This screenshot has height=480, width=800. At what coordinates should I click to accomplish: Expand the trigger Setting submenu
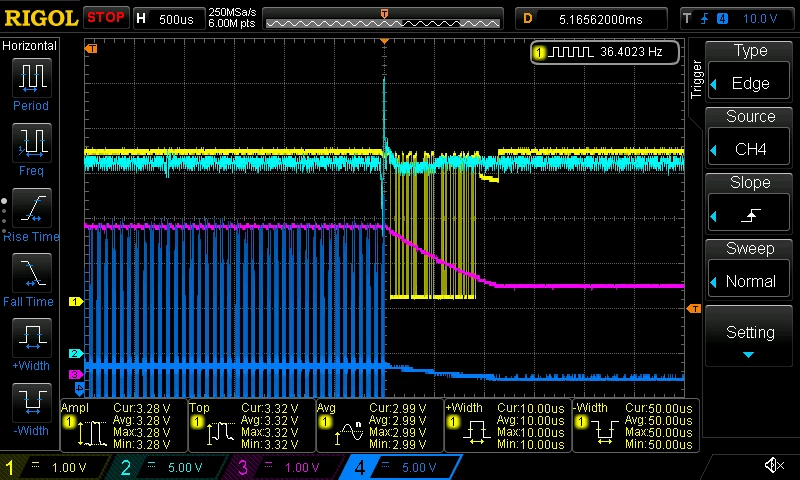[749, 336]
